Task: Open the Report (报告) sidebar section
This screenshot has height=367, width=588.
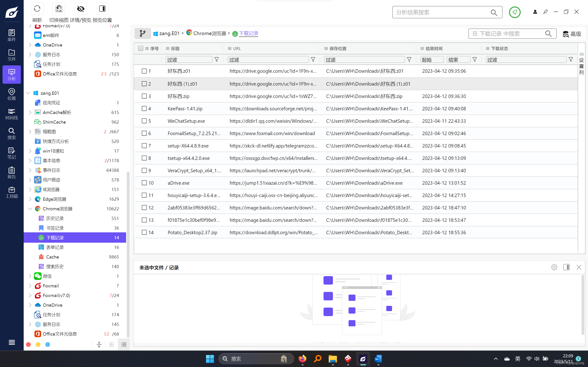Action: 11,172
